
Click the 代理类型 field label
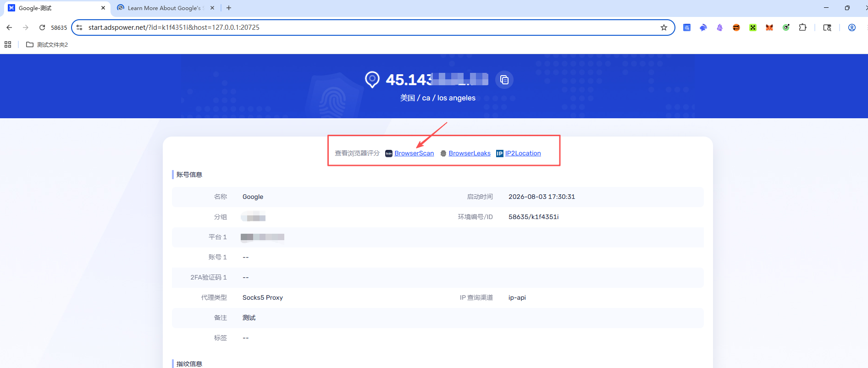(x=214, y=297)
